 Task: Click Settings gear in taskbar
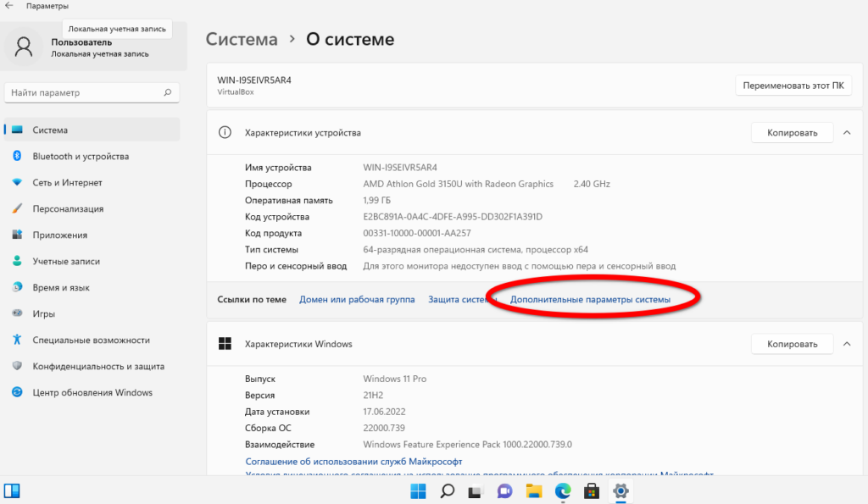tap(620, 490)
